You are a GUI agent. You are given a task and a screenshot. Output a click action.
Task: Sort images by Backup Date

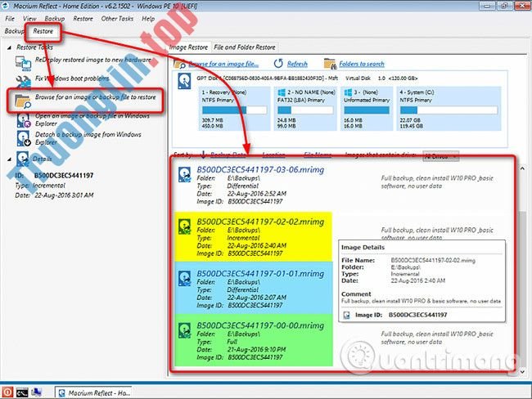(x=228, y=155)
